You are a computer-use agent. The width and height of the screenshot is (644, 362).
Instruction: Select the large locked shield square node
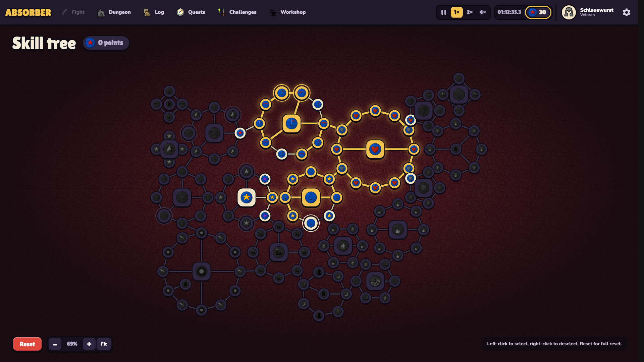(423, 188)
